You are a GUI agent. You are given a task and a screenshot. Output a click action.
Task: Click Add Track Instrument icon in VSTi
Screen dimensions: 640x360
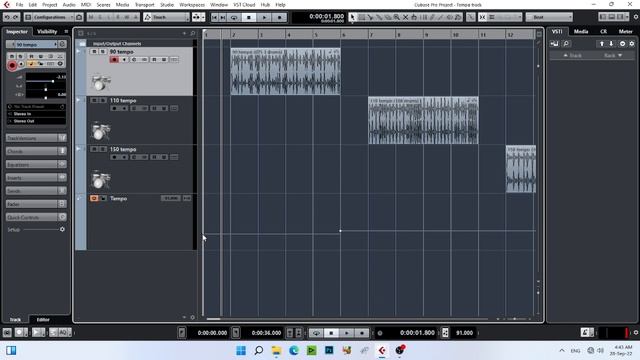coord(554,44)
